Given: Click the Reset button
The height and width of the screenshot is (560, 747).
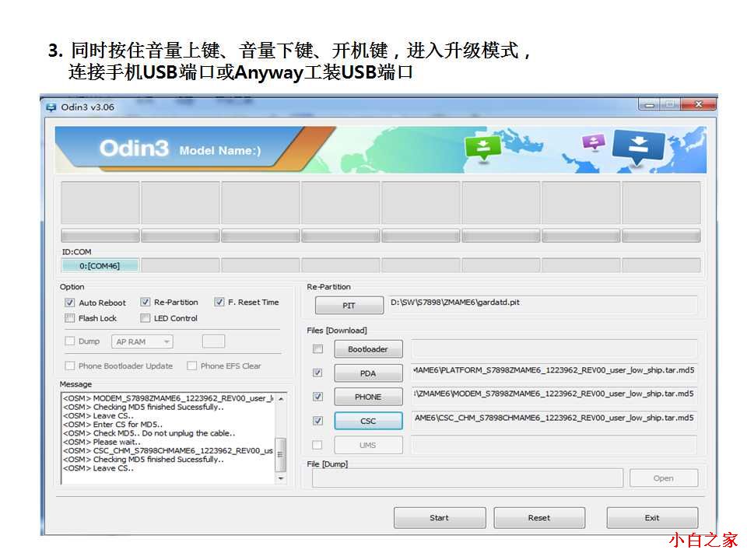Looking at the screenshot, I should 539,518.
